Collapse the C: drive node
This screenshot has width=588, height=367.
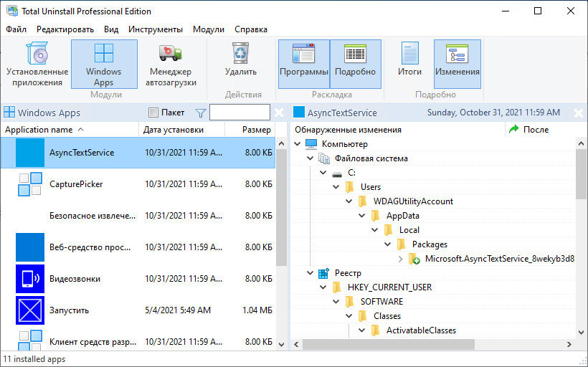[x=323, y=173]
